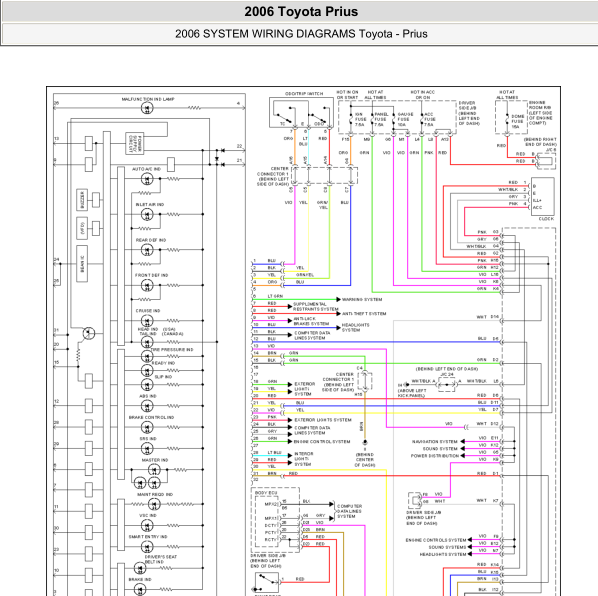598x596 pixels.
Task: Click the ABS Ind lamp symbol
Action: 147,406
